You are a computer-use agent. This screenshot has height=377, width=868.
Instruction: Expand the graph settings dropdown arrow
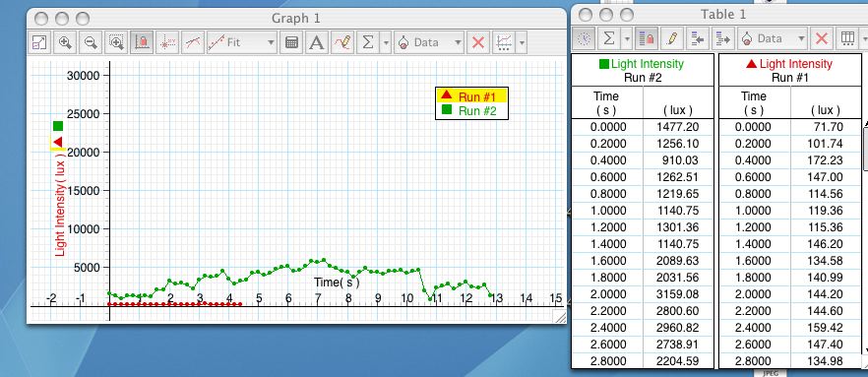pos(522,42)
